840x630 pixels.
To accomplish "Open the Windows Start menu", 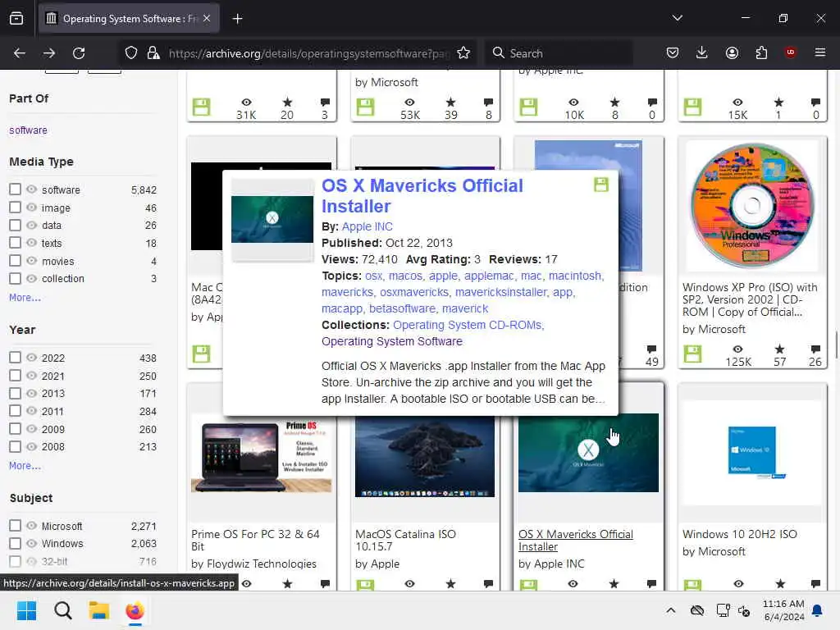I will coord(26,610).
